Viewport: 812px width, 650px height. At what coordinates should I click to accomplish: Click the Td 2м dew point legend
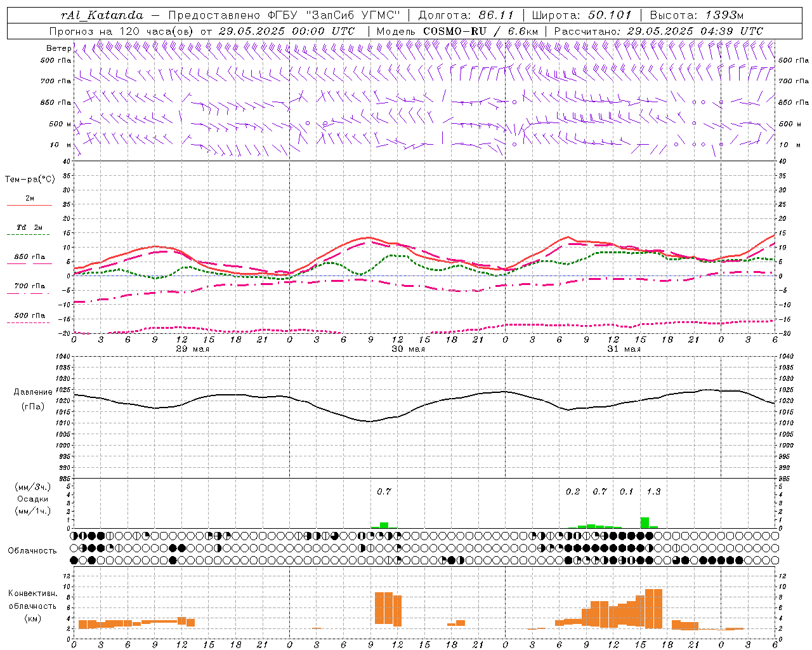coord(29,227)
